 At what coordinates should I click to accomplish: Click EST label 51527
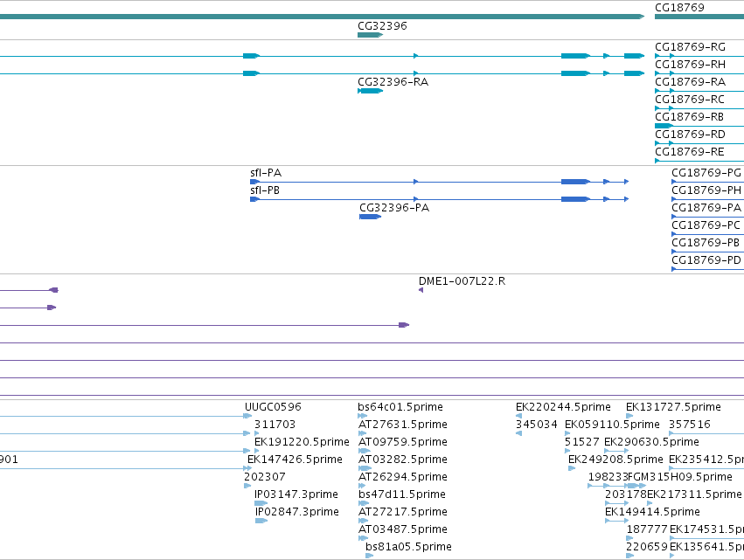tap(582, 442)
